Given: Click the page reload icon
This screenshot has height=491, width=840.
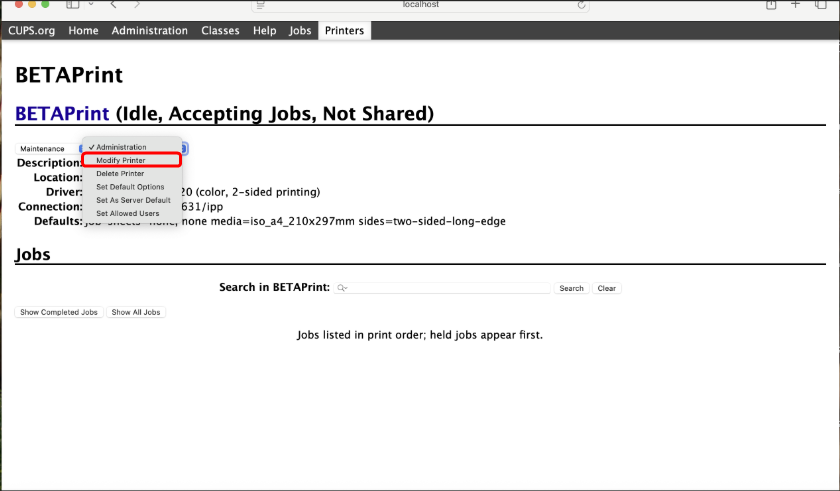Looking at the screenshot, I should coord(582,5).
